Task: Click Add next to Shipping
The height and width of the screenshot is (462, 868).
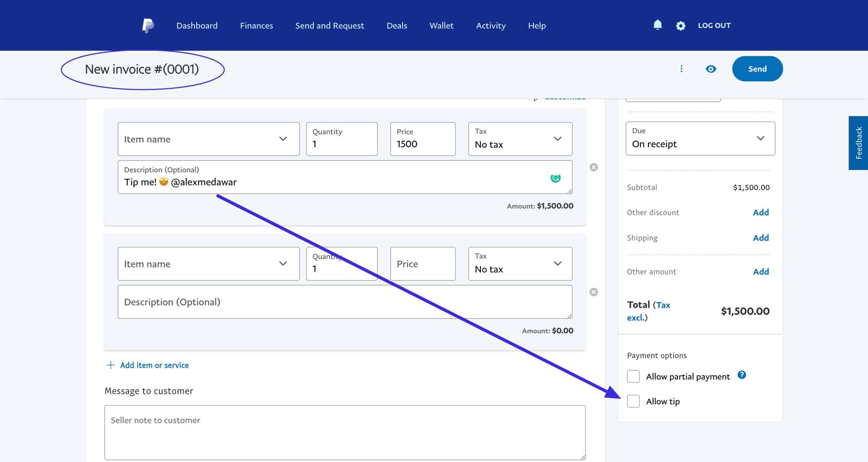Action: coord(761,238)
